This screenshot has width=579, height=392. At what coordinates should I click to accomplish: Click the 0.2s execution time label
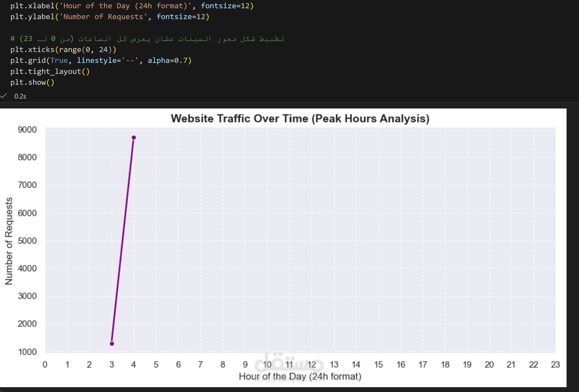click(x=20, y=97)
